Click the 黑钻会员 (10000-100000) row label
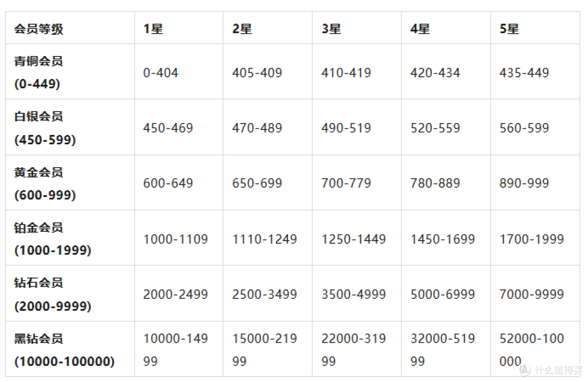588x382 pixels. 70,349
